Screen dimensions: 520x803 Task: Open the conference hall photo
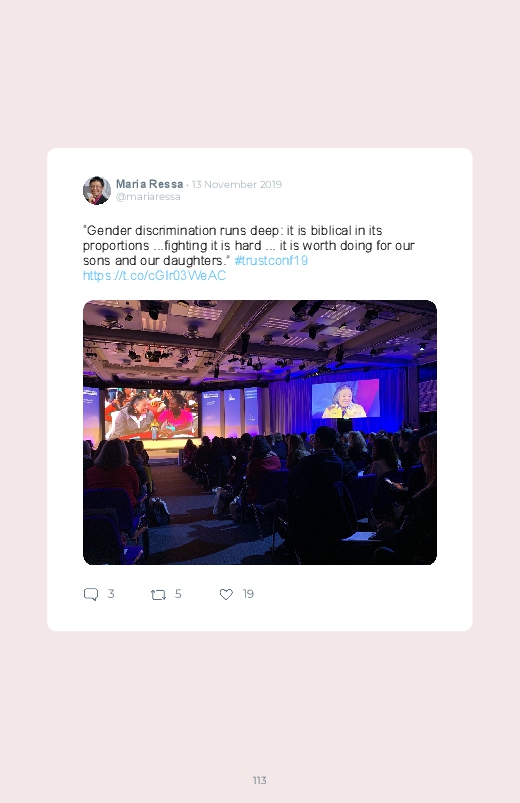(x=260, y=432)
